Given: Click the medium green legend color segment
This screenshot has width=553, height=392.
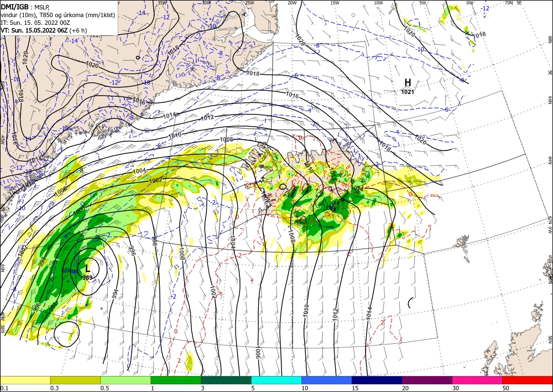Looking at the screenshot, I should coord(176,380).
